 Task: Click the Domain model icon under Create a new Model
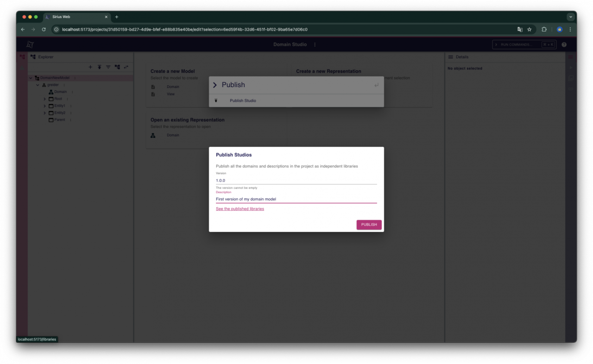pos(153,87)
